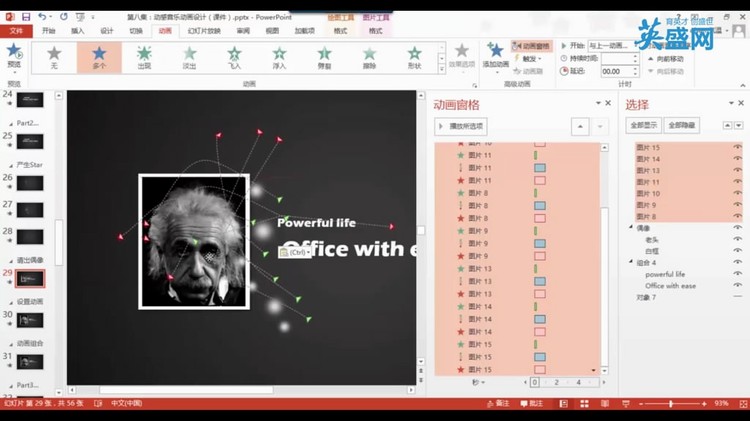The height and width of the screenshot is (421, 750).
Task: Open the 切换 Transitions tab
Action: point(136,31)
